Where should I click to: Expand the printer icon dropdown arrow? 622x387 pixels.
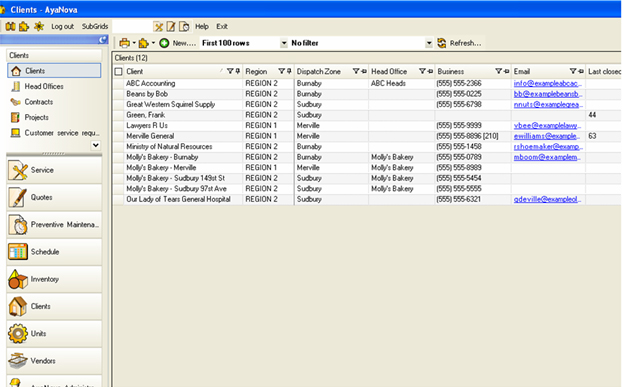134,43
